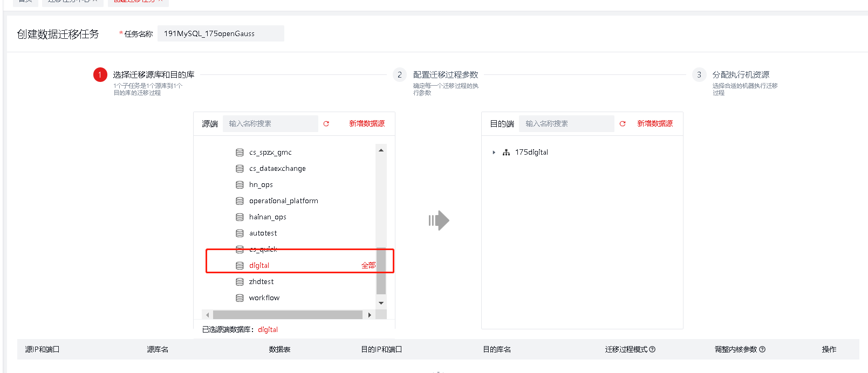Click 新增数据源 in the source panel
Image resolution: width=868 pixels, height=373 pixels.
point(367,124)
